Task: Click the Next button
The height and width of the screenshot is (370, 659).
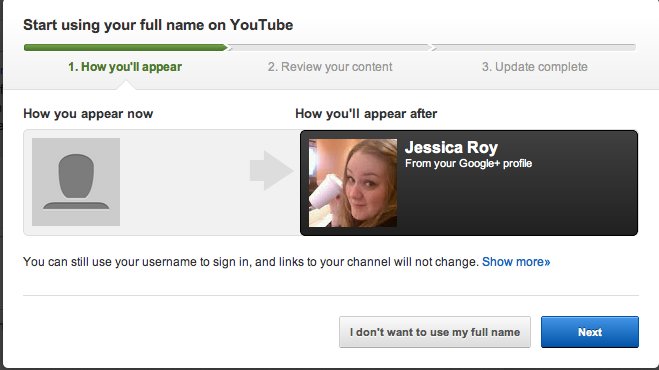Action: [590, 332]
